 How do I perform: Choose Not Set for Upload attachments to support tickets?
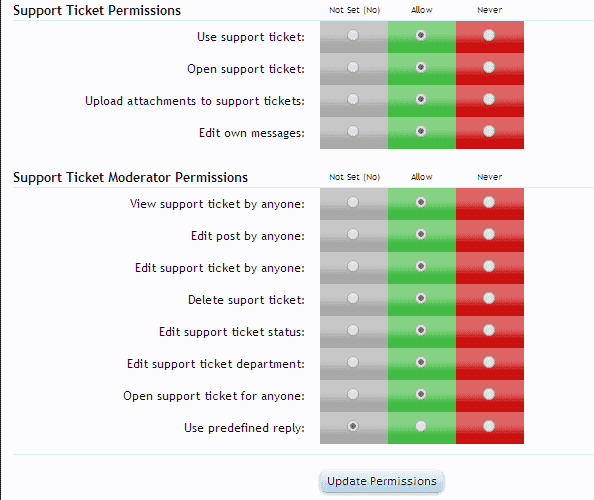point(353,99)
